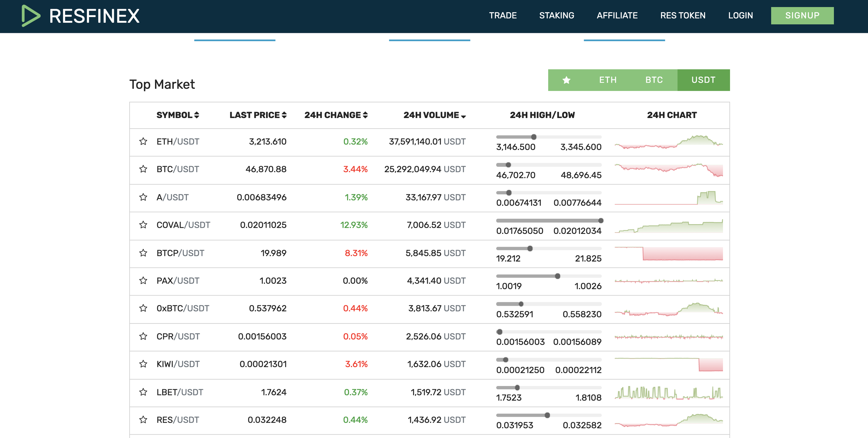Favorite the LBET/USDT row
This screenshot has height=438, width=868.
coord(143,392)
